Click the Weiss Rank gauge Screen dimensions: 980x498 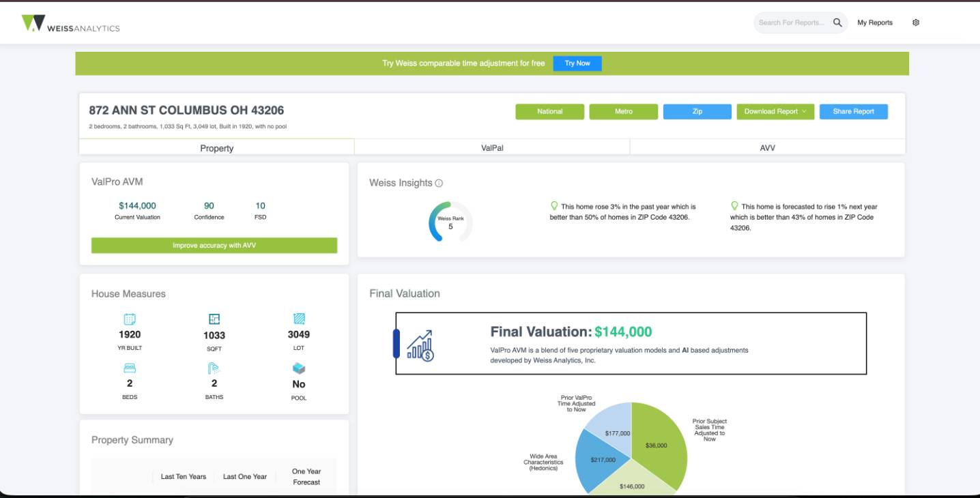(x=450, y=222)
